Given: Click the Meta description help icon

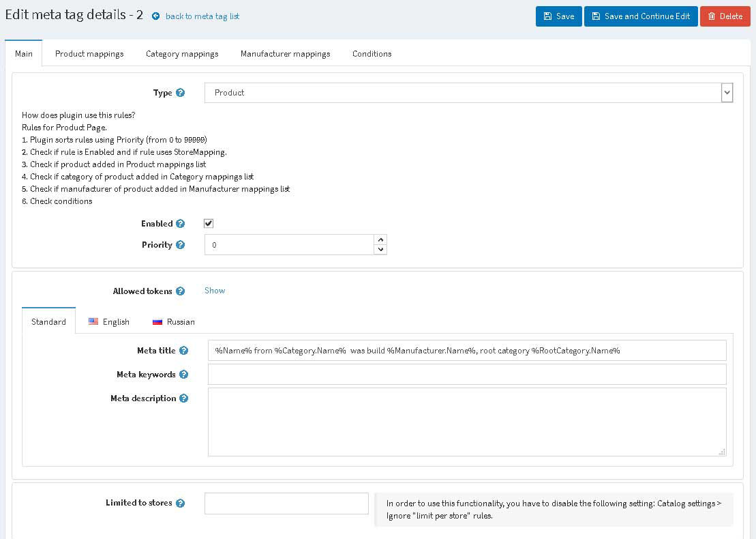Looking at the screenshot, I should [183, 398].
